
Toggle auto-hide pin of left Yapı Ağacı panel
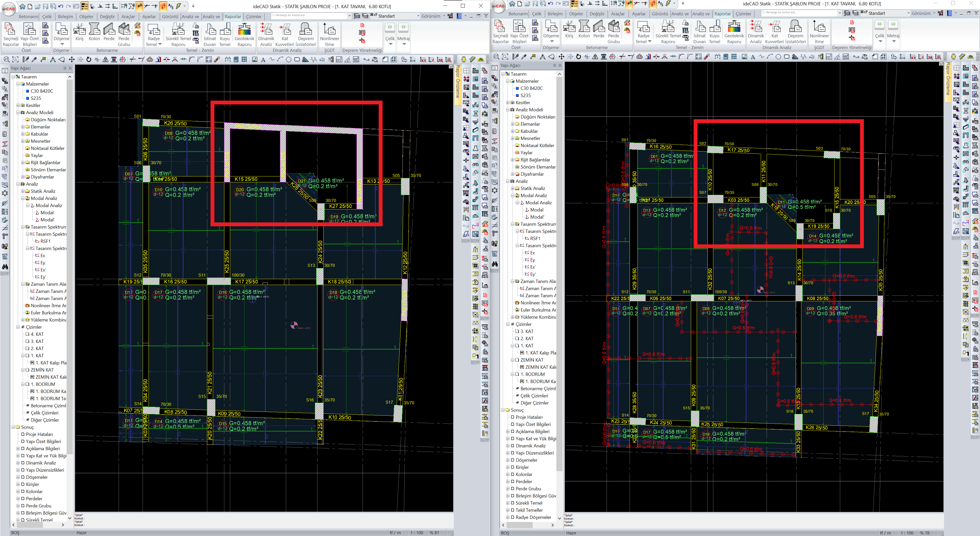(65, 68)
